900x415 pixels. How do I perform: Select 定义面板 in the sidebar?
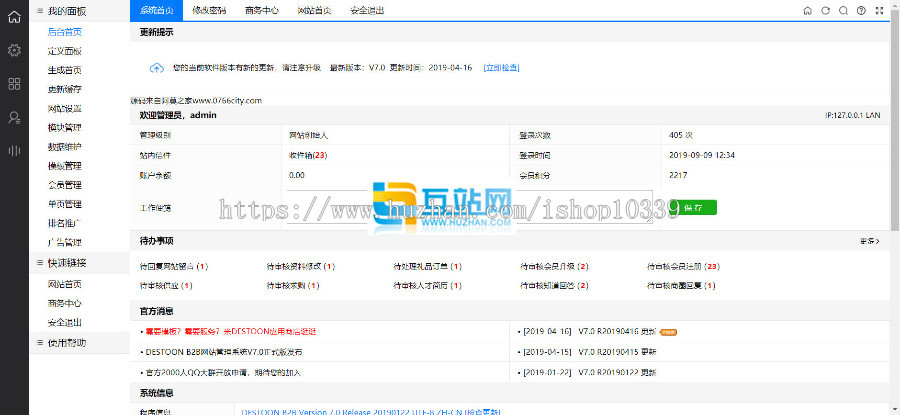pos(65,51)
